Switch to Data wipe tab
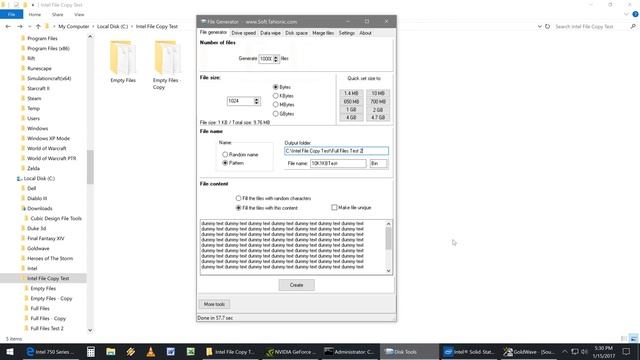The height and width of the screenshot is (360, 640). click(x=270, y=33)
